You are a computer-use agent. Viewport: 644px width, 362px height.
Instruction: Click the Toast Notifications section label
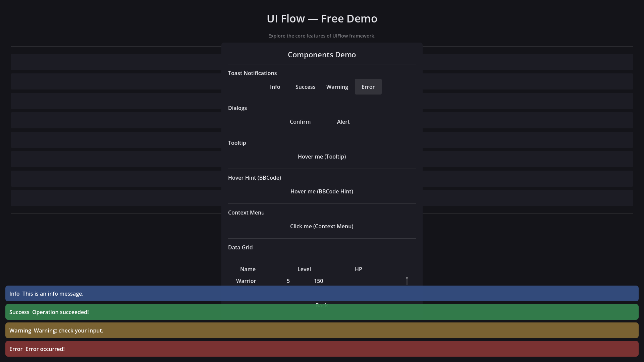click(x=252, y=73)
